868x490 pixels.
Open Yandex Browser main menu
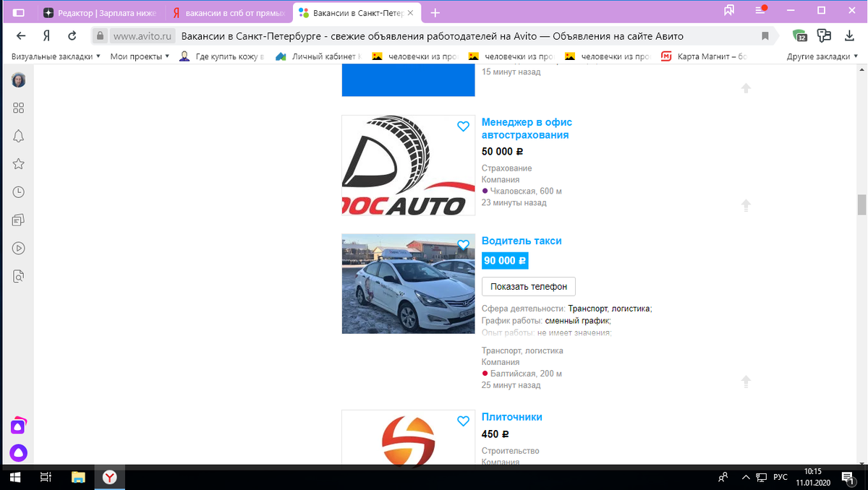click(x=760, y=10)
